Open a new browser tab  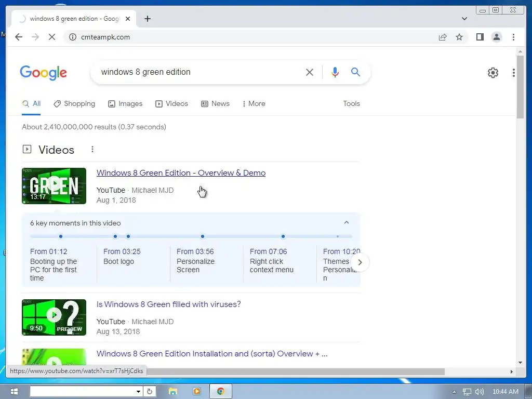[x=147, y=19]
